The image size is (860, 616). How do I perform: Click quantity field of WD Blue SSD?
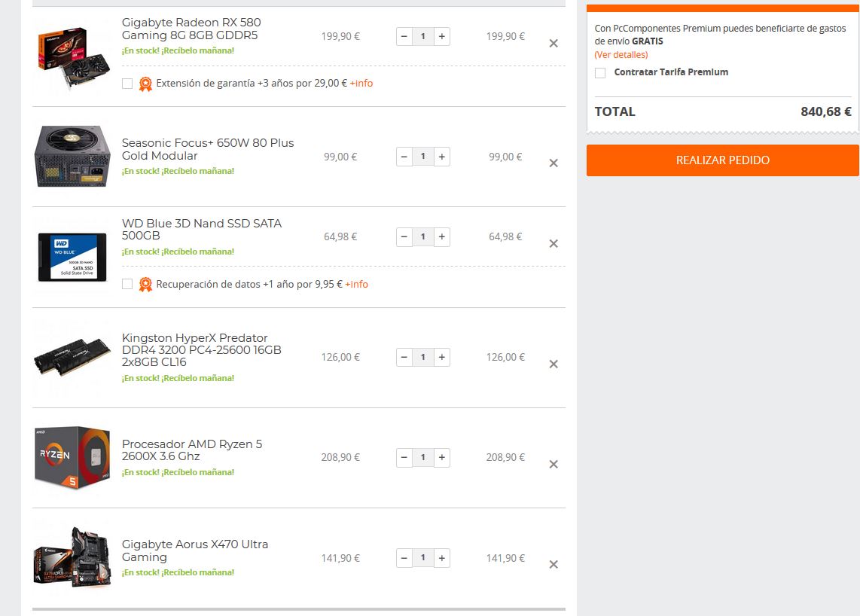[423, 237]
